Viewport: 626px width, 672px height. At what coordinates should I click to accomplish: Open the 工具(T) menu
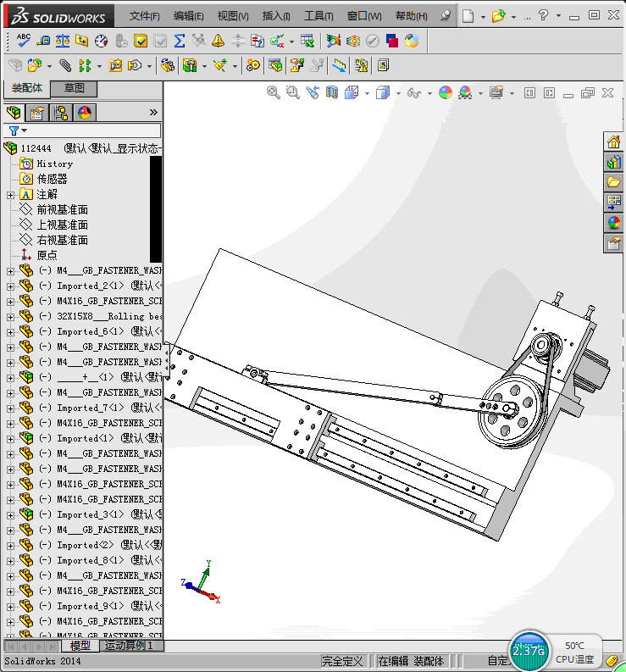pyautogui.click(x=319, y=16)
